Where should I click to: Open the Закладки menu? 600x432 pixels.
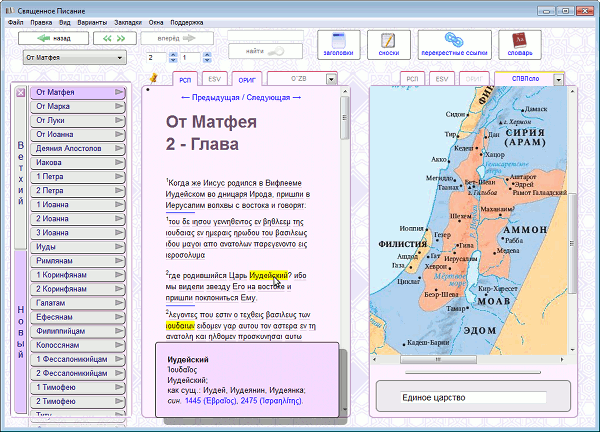click(x=130, y=21)
